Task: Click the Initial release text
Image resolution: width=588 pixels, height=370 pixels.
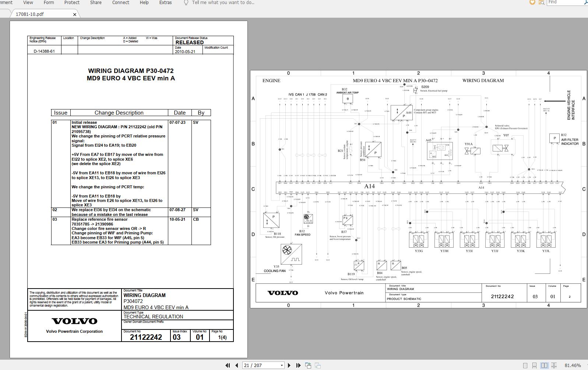Action: pos(84,122)
